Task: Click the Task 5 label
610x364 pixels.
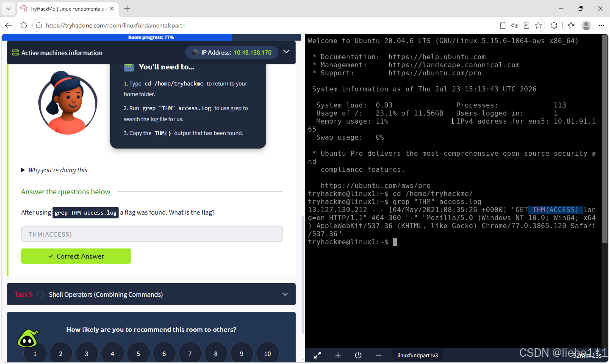Action: [23, 294]
